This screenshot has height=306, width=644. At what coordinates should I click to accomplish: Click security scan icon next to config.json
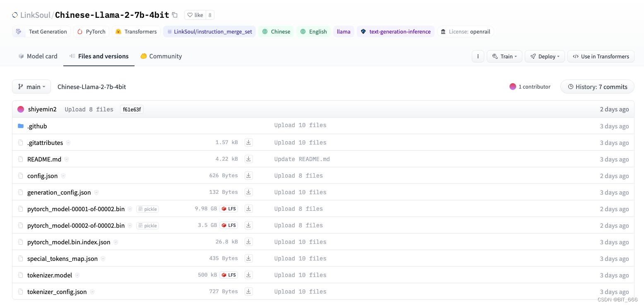pyautogui.click(x=63, y=176)
